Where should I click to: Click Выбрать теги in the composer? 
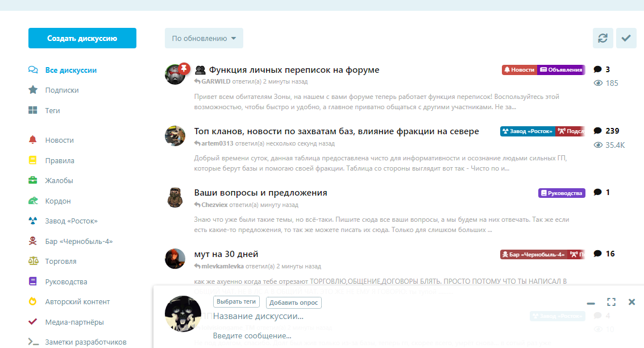[x=236, y=301]
